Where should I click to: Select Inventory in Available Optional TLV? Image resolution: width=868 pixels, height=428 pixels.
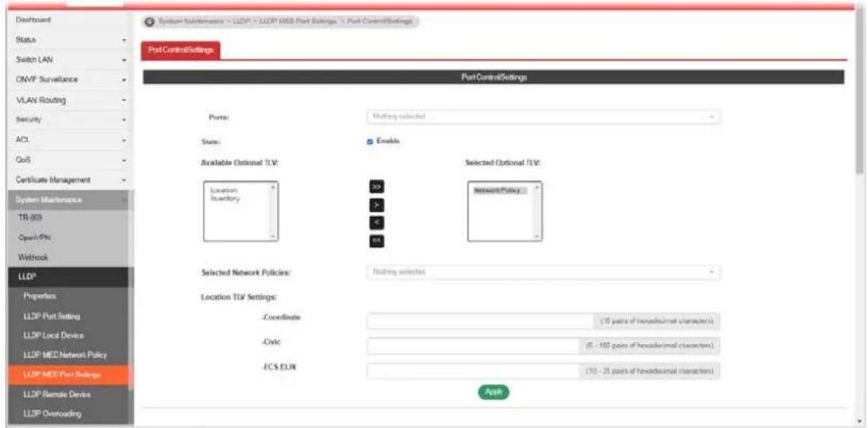click(x=225, y=198)
